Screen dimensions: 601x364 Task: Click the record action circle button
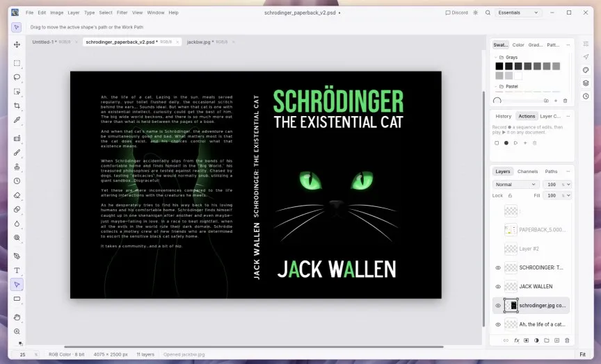[x=506, y=143]
